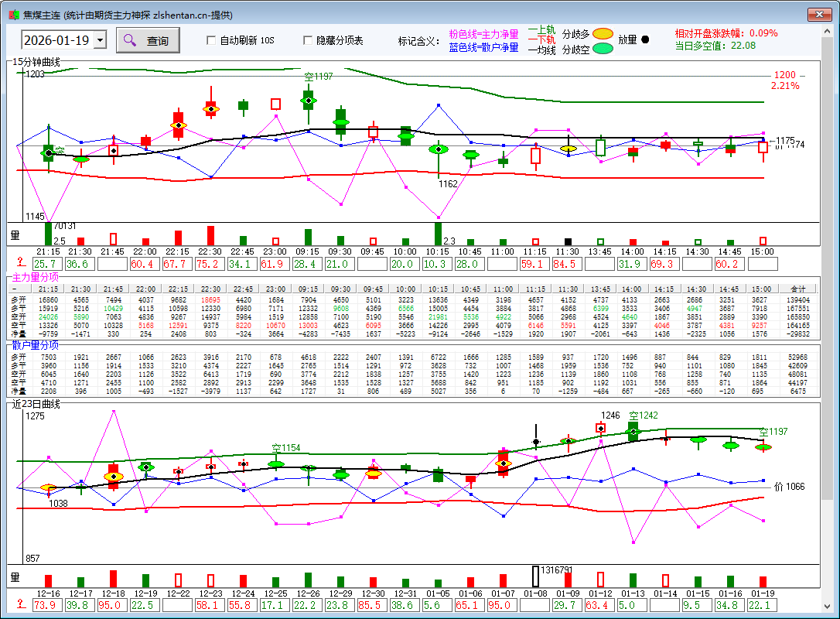Click the date field 2026-01-19

point(57,40)
